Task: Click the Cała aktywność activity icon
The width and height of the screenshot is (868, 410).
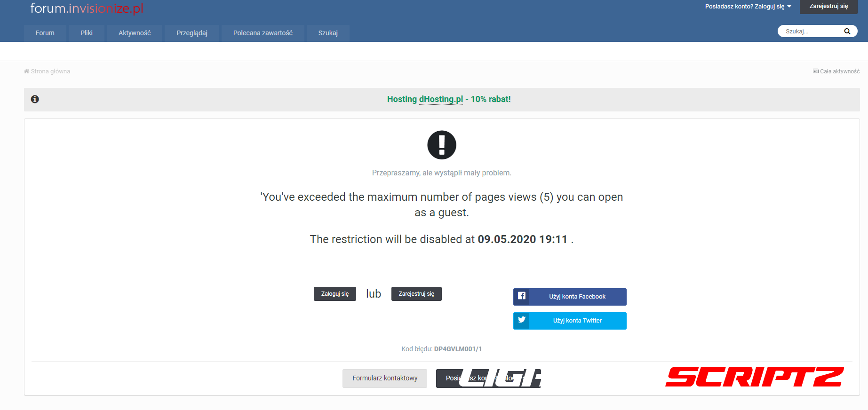Action: tap(815, 71)
